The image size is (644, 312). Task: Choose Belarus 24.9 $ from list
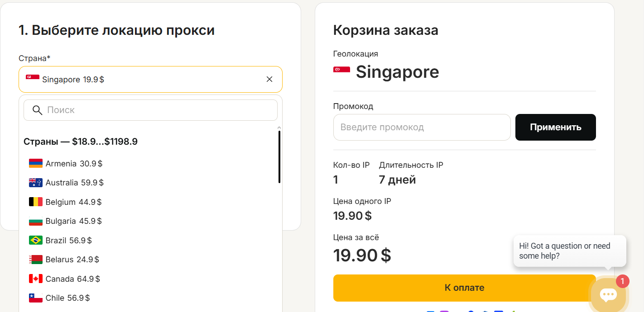[72, 260]
